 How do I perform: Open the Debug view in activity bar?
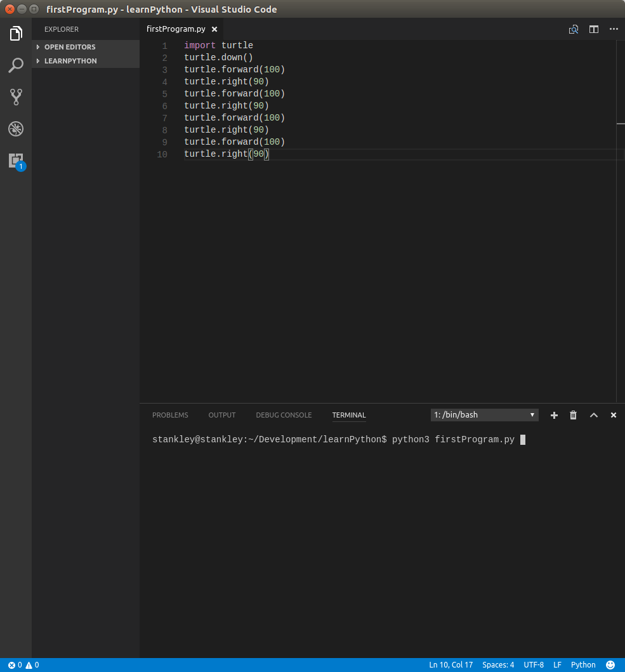pos(16,129)
